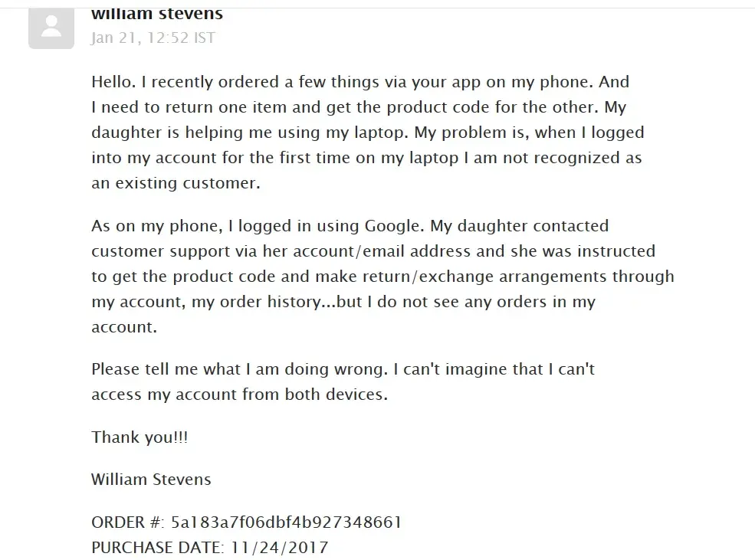Screen dimensions: 755x560
Task: Click the Jan 21, 12:52 IST timestamp
Action: [x=153, y=38]
